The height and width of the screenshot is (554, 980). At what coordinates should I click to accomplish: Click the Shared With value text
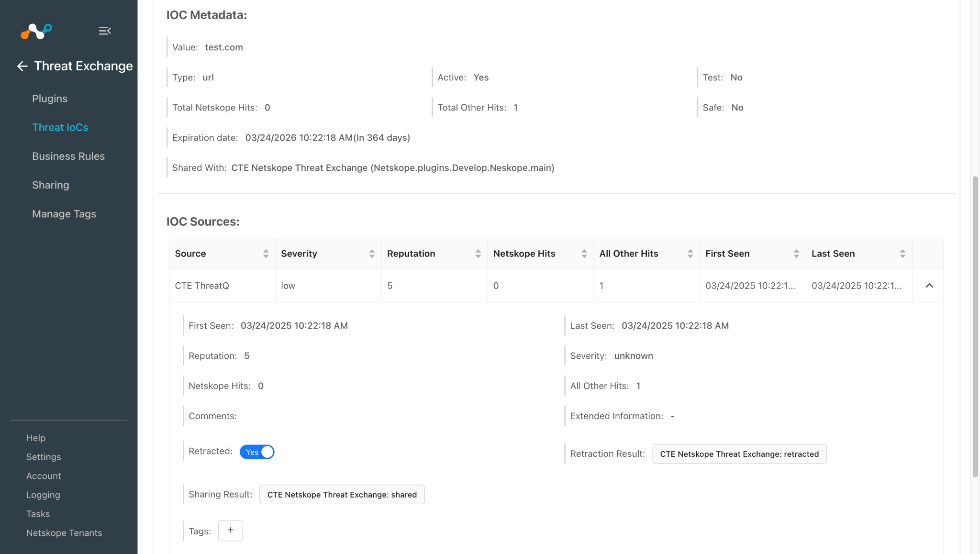tap(393, 168)
